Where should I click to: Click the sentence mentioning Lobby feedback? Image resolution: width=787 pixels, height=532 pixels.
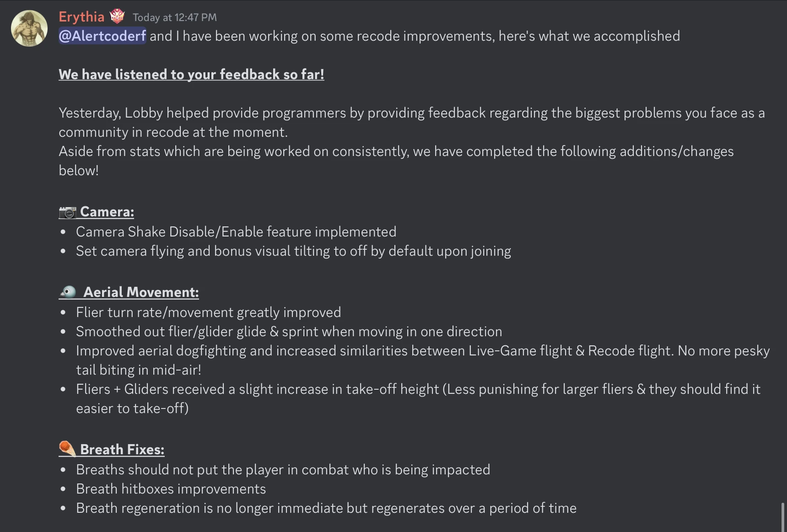pos(411,113)
